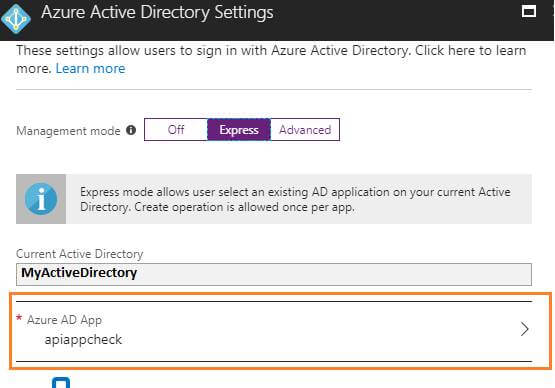This screenshot has height=388, width=555.
Task: Select the apiappcheck application entry
Action: pos(83,340)
